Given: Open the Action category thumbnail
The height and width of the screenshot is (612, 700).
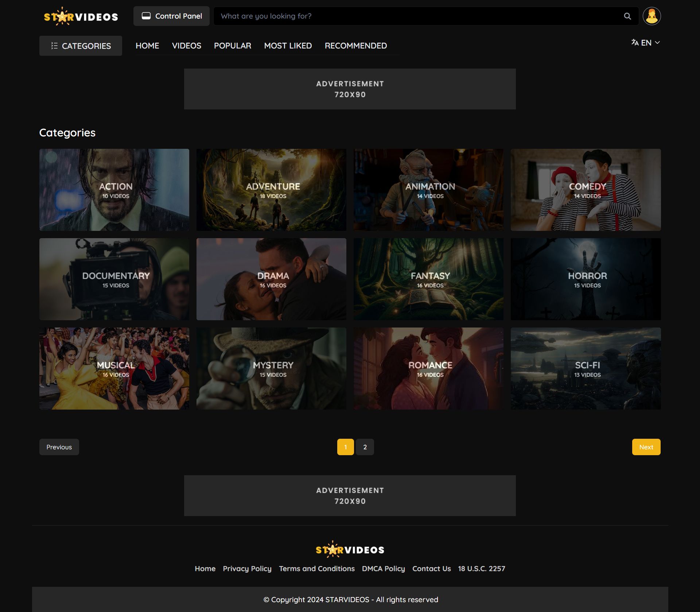Looking at the screenshot, I should click(x=114, y=190).
